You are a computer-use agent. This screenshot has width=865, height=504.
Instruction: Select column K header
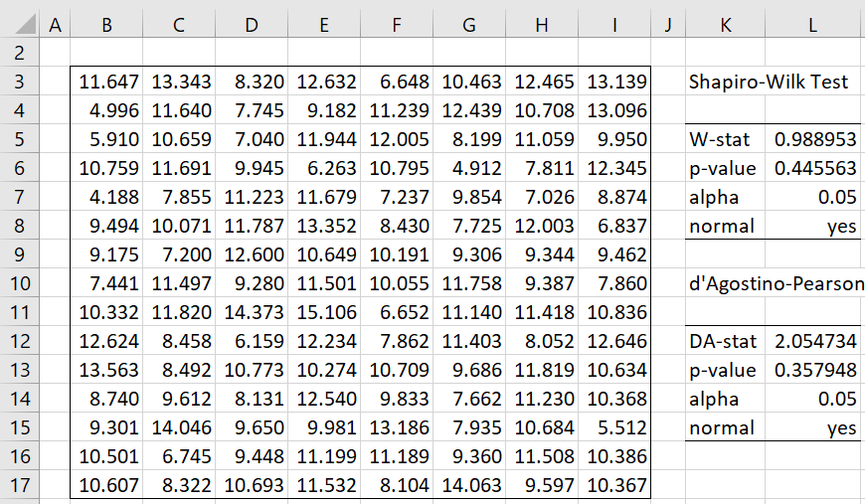tap(726, 25)
